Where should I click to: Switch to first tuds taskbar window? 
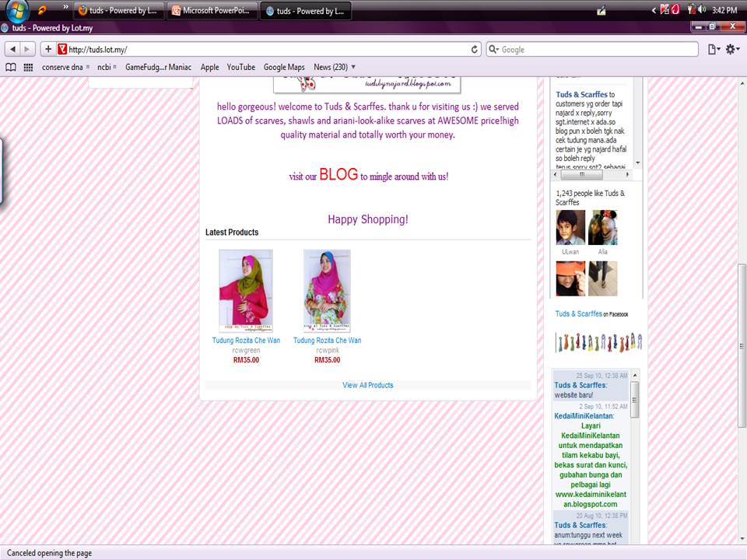[119, 10]
